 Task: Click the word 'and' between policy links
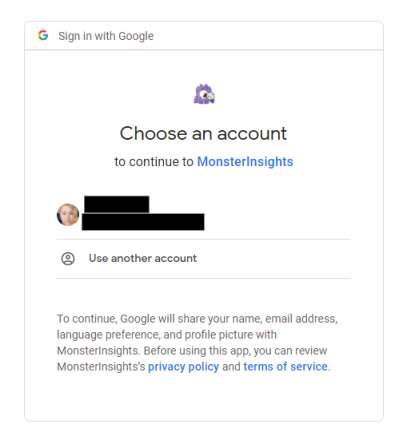point(231,367)
